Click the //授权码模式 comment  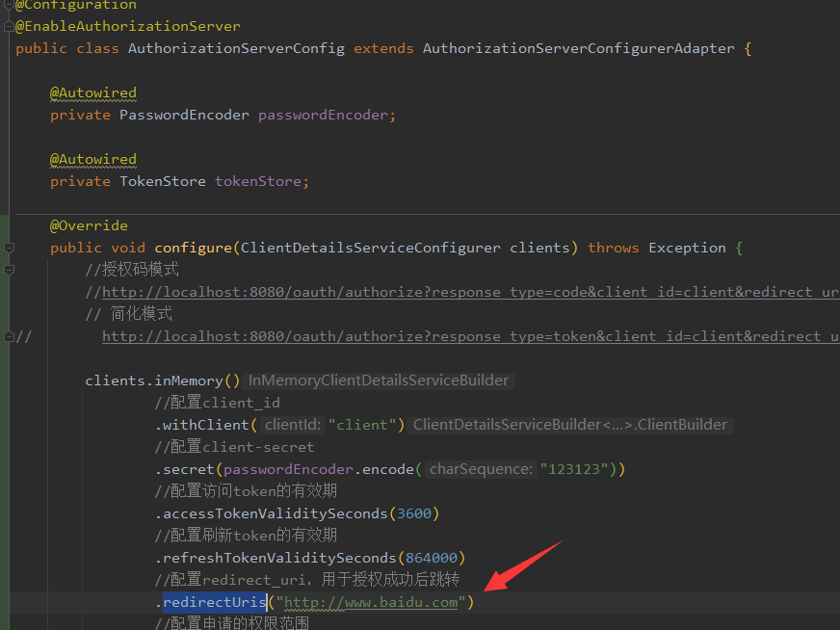click(132, 270)
